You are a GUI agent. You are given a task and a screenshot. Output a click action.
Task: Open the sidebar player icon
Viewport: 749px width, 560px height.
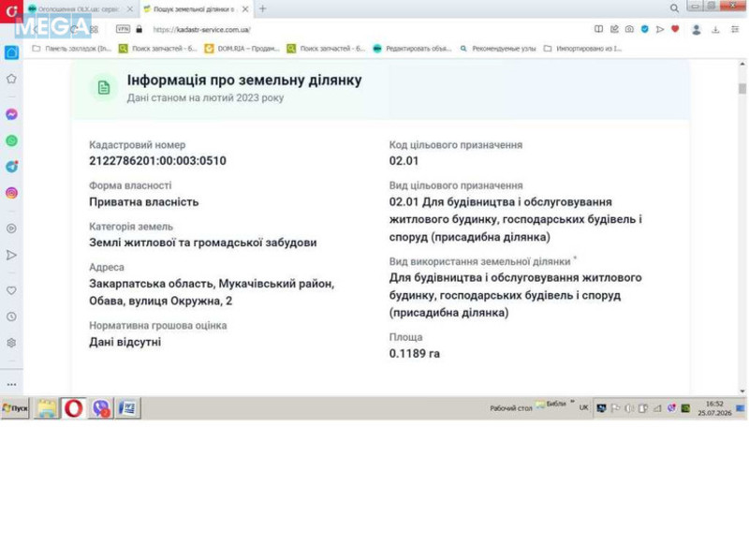(11, 228)
